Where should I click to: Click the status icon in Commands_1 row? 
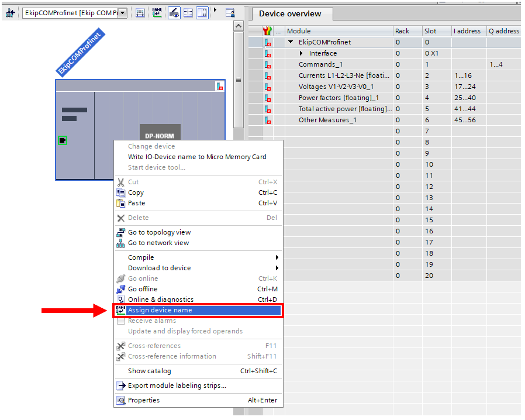[x=268, y=64]
